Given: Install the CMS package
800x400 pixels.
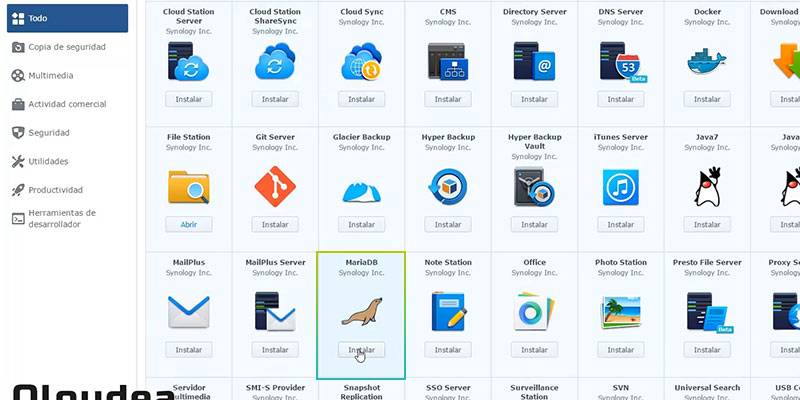Looking at the screenshot, I should click(x=447, y=99).
